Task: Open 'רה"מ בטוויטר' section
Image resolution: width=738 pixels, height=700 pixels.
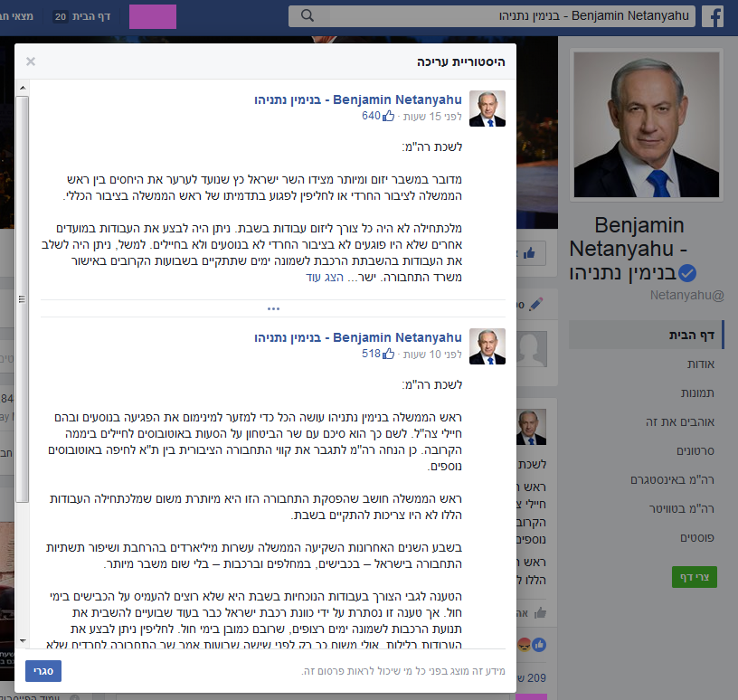Action: coord(682,508)
